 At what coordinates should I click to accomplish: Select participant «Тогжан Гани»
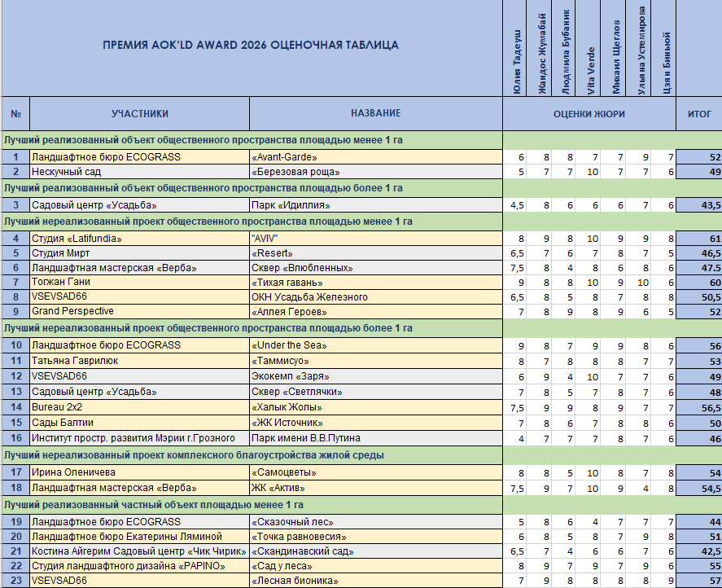pos(138,282)
